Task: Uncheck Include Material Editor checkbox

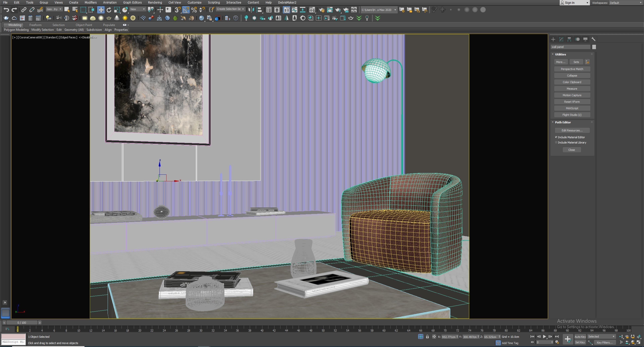Action: pyautogui.click(x=556, y=137)
